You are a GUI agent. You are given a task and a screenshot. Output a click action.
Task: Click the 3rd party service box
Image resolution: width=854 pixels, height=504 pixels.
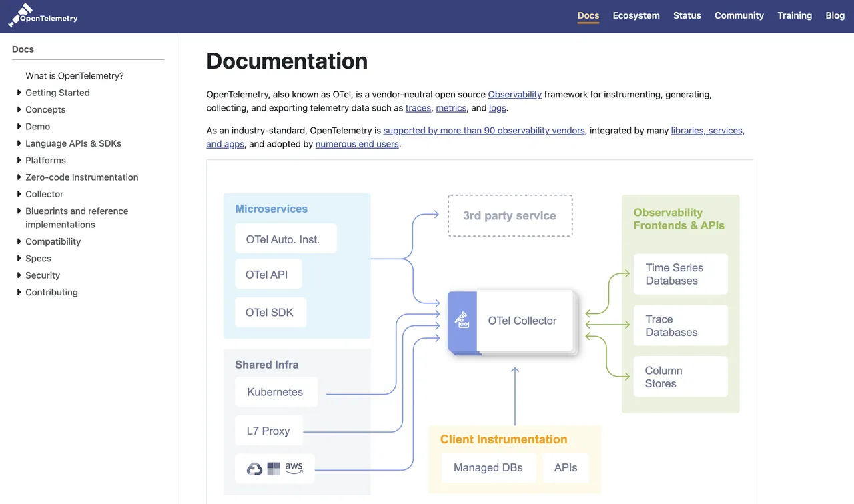[510, 215]
